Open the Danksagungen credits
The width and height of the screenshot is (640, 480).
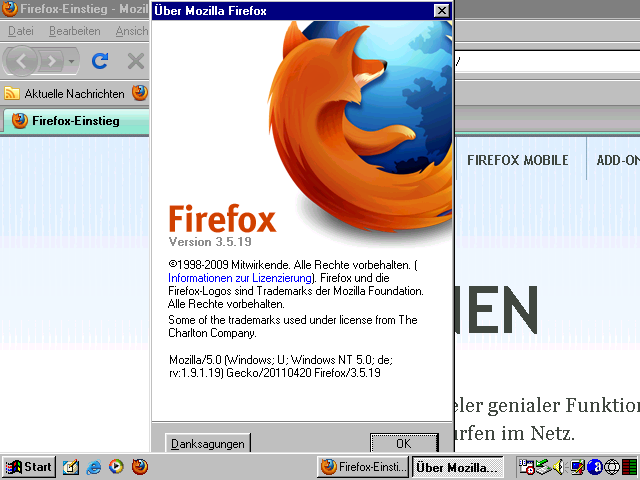pyautogui.click(x=208, y=443)
